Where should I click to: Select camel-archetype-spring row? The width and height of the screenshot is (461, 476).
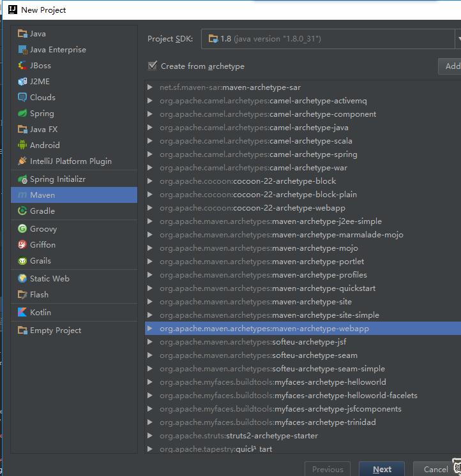303,154
